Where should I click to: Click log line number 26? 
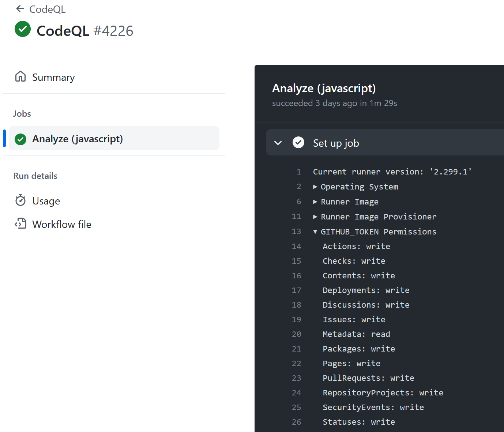(x=296, y=422)
